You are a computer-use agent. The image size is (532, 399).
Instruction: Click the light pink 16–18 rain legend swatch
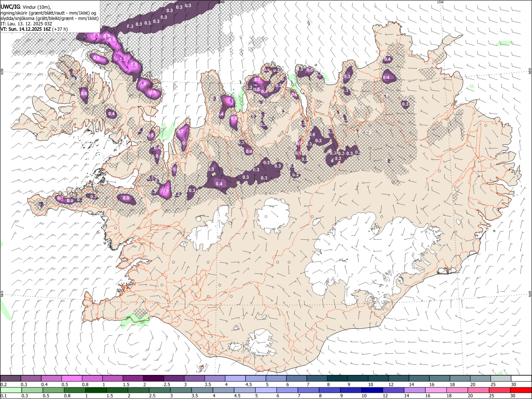(x=436, y=390)
